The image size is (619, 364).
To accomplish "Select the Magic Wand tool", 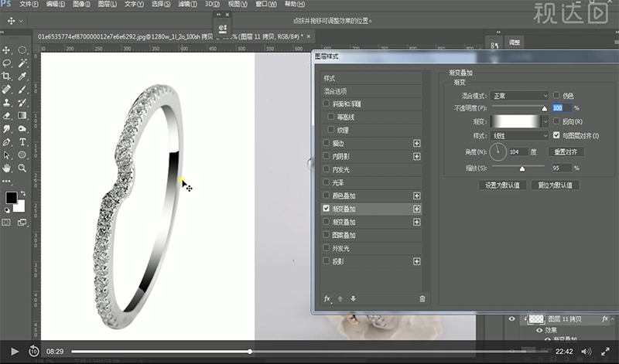I will tap(22, 63).
